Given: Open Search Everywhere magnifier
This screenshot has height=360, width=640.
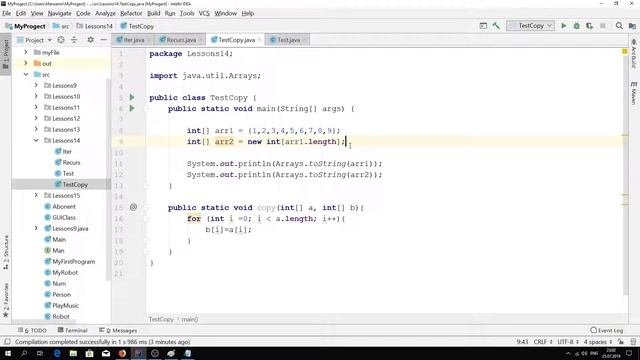Looking at the screenshot, I should tap(619, 26).
